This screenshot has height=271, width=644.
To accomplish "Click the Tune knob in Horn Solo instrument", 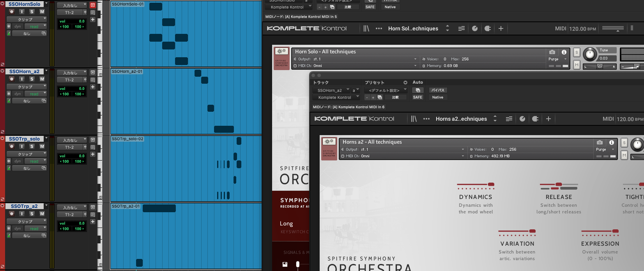I will pyautogui.click(x=590, y=55).
